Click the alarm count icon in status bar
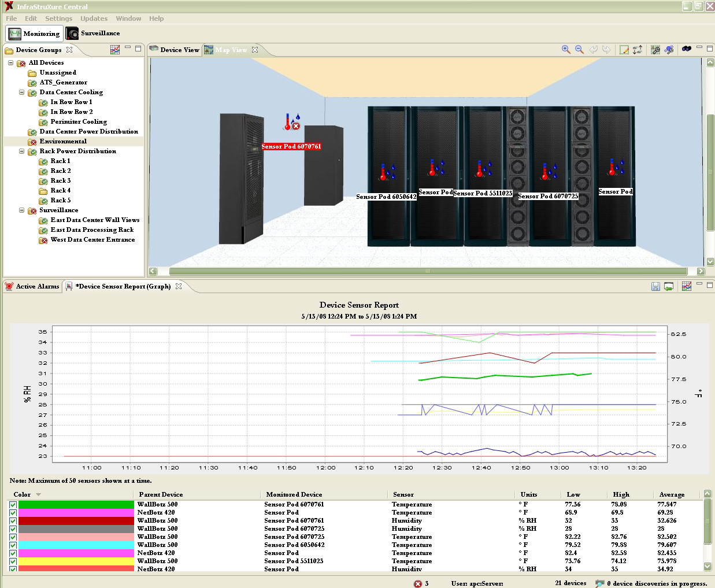This screenshot has height=588, width=715. coord(418,584)
